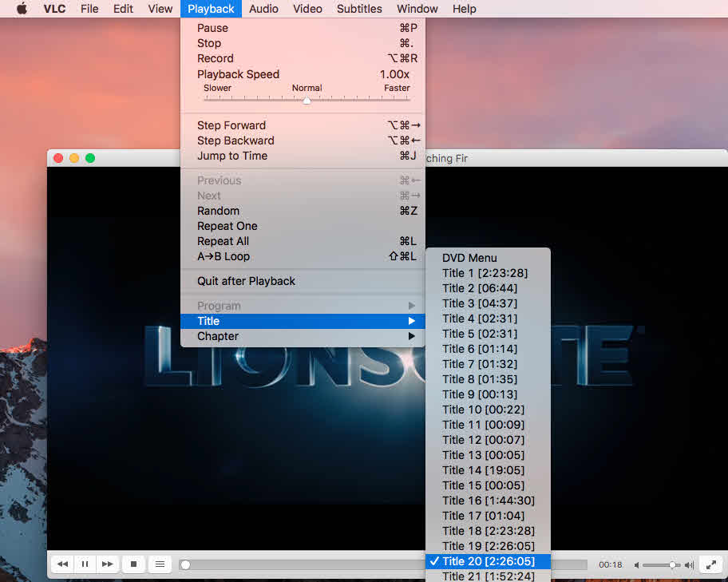Toggle Repeat All option

[x=303, y=242]
